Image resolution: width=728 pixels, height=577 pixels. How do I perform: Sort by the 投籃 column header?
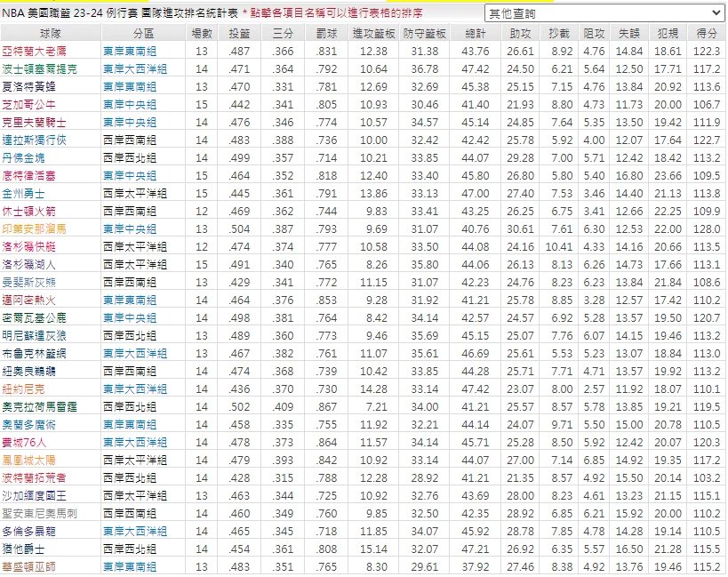pyautogui.click(x=239, y=34)
